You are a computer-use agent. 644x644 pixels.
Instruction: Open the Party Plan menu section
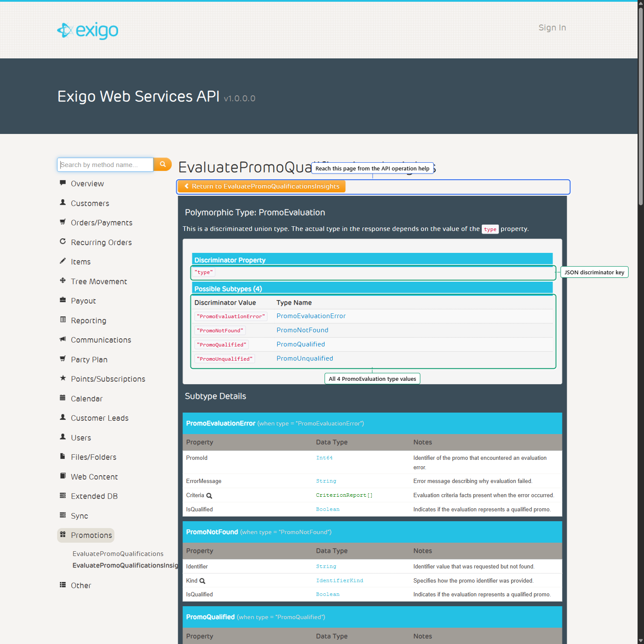pyautogui.click(x=89, y=359)
